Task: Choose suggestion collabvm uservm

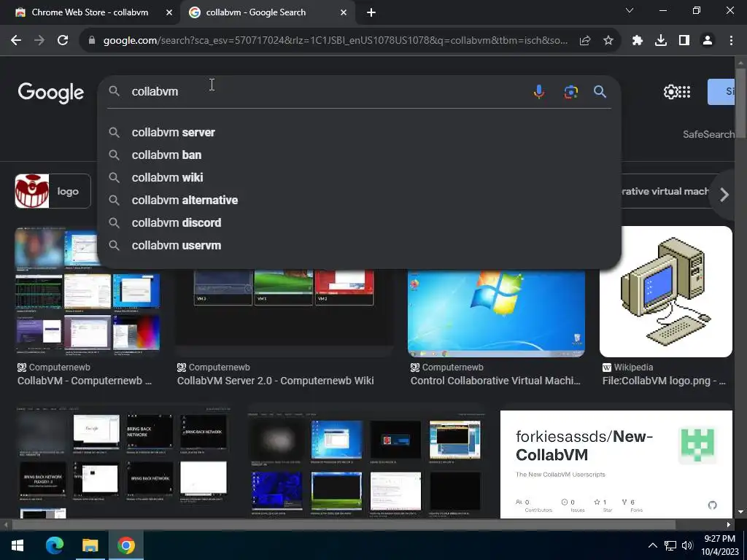Action: (x=359, y=245)
